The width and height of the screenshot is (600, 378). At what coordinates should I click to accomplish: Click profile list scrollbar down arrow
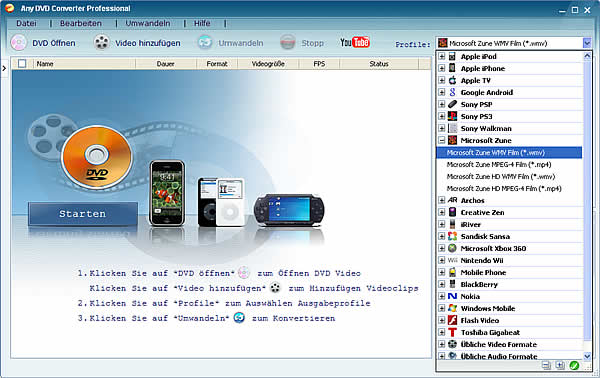pyautogui.click(x=587, y=356)
